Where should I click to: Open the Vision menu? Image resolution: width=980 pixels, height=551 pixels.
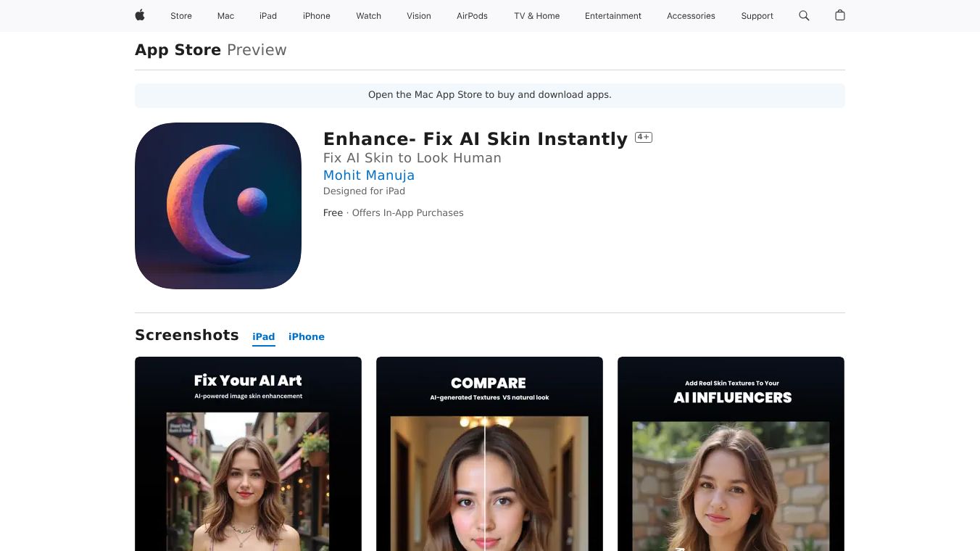coord(419,16)
